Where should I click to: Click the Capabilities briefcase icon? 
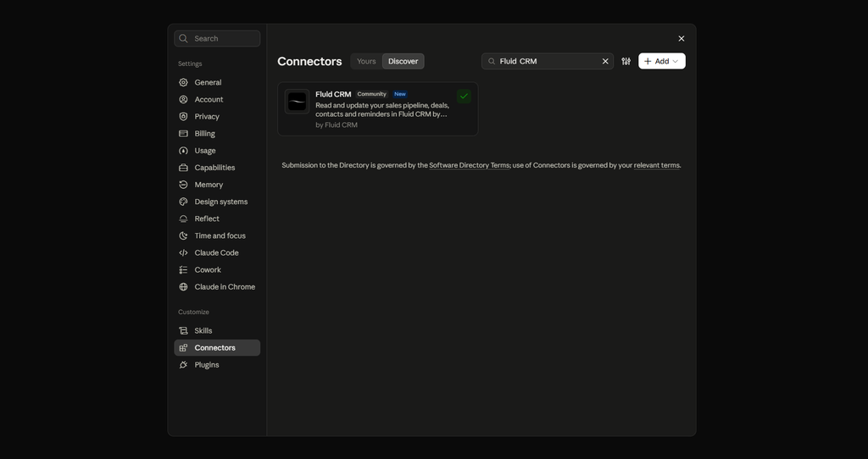coord(183,168)
